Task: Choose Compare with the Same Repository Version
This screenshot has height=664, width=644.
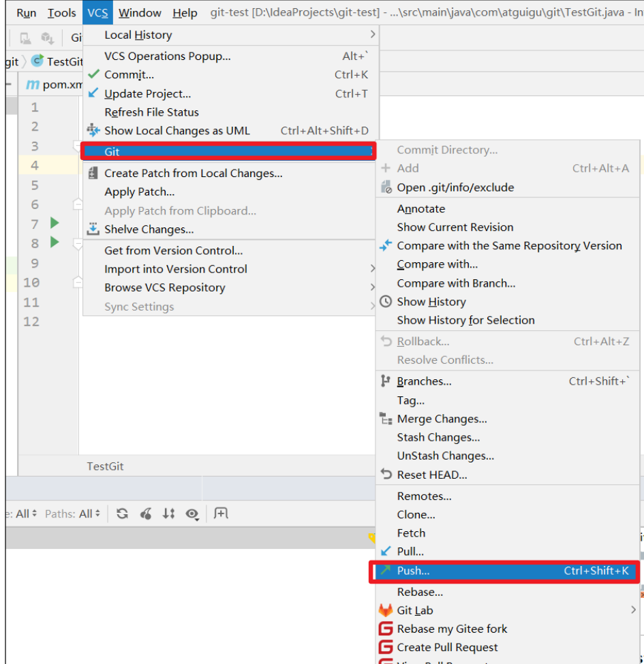Action: [x=508, y=246]
